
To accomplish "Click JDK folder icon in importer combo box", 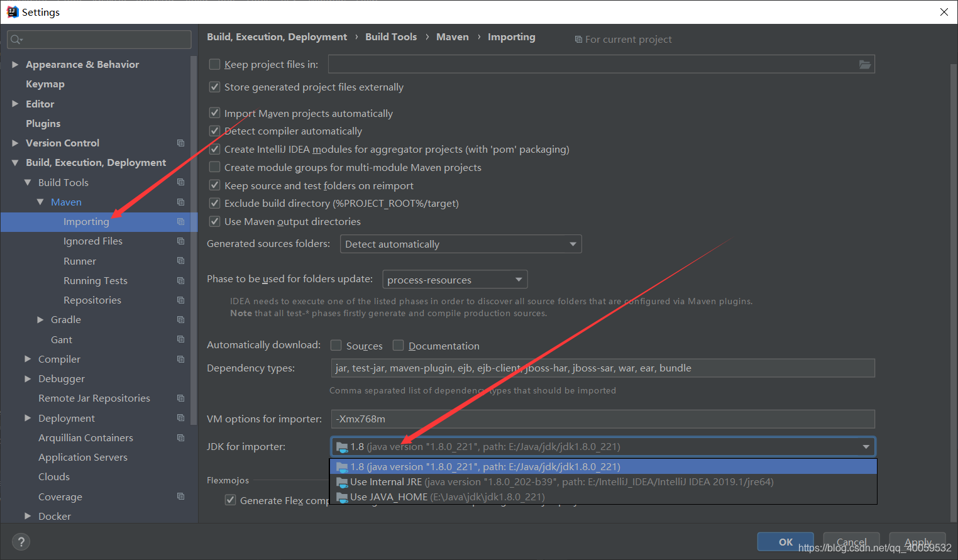I will click(x=342, y=447).
